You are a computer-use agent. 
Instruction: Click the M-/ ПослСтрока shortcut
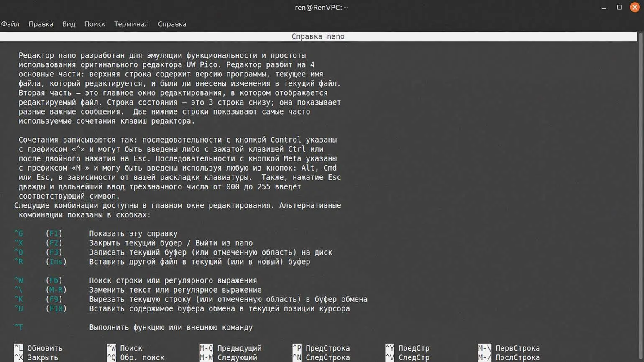(x=509, y=358)
